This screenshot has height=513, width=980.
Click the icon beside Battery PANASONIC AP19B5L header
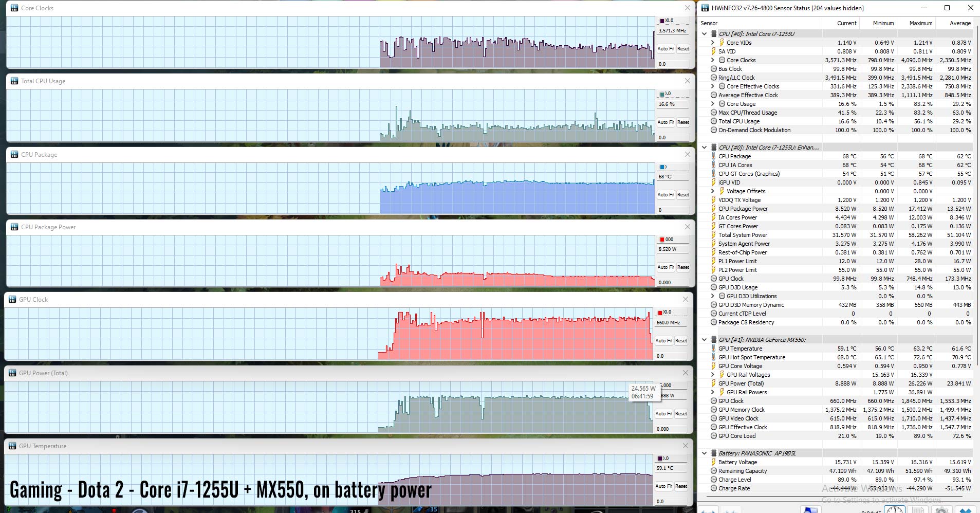click(x=713, y=453)
